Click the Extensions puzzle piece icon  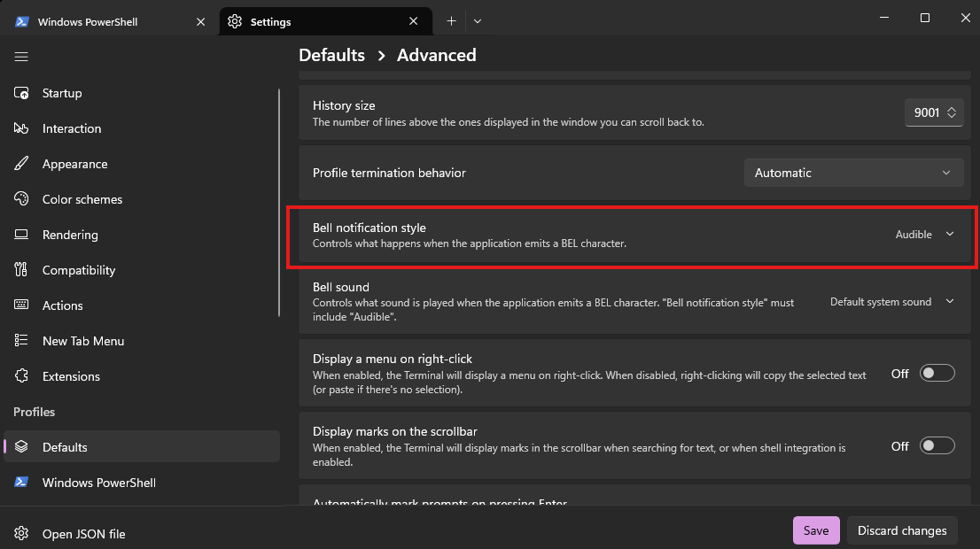(x=21, y=376)
